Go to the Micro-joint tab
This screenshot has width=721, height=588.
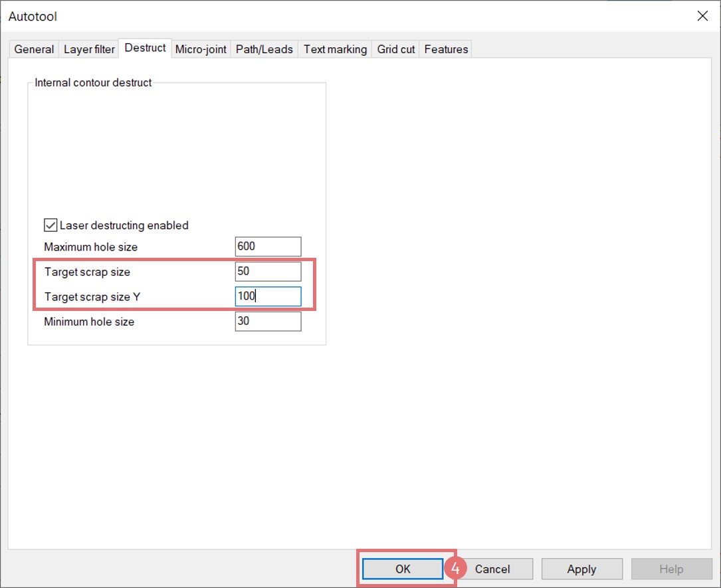201,50
